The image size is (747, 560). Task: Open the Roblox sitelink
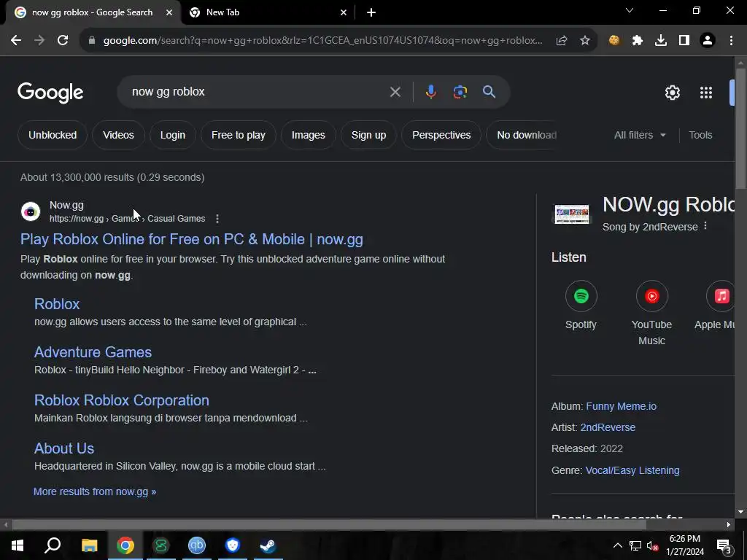tap(57, 304)
